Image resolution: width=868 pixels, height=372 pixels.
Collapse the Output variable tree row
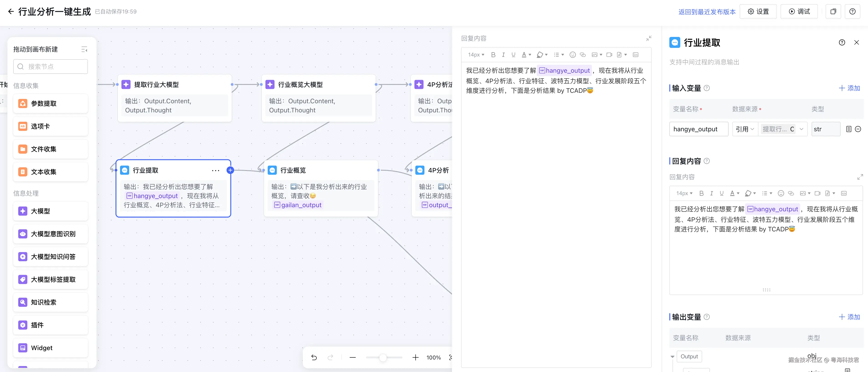tap(672, 356)
